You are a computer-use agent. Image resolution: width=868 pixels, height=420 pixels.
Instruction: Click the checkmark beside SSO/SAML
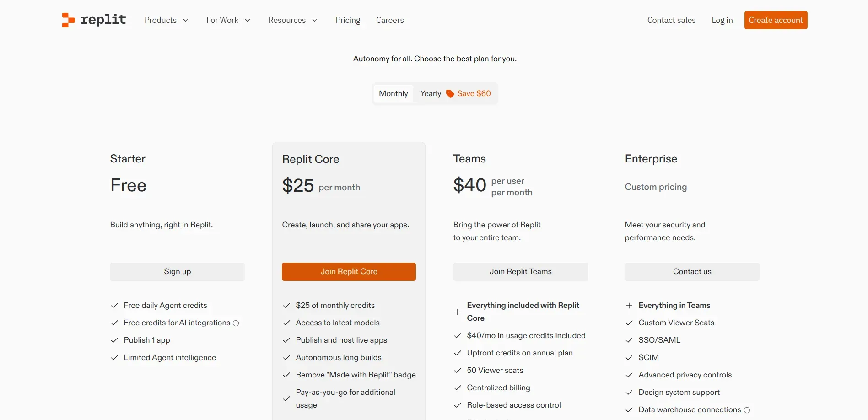click(x=628, y=340)
